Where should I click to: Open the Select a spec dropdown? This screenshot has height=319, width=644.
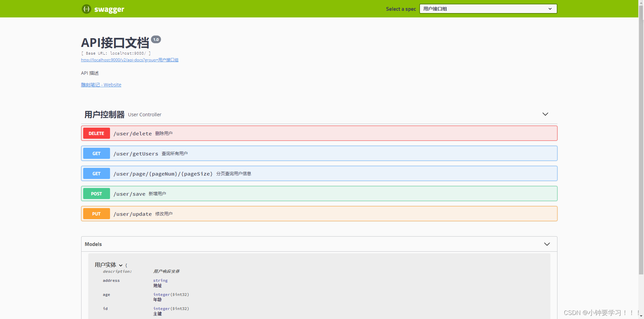[488, 9]
